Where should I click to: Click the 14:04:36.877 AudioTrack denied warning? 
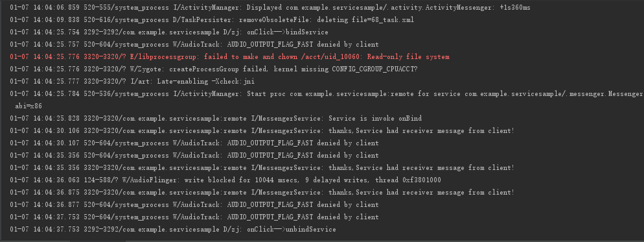coord(194,204)
